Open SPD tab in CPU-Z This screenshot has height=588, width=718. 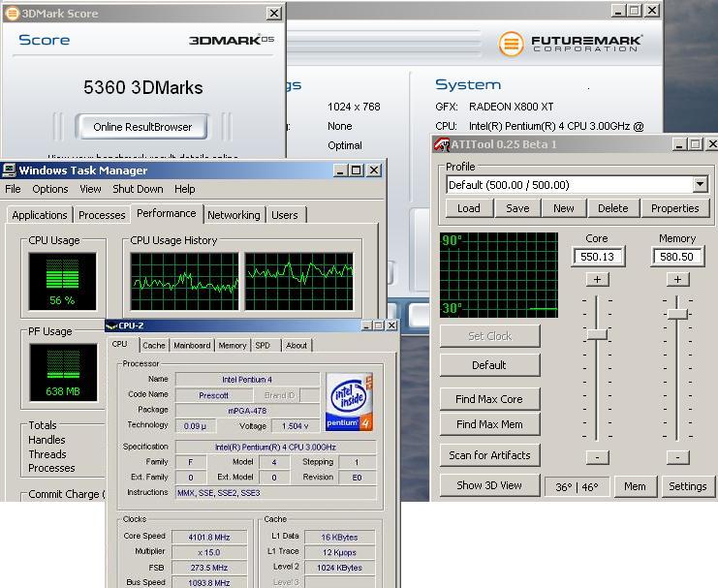263,345
